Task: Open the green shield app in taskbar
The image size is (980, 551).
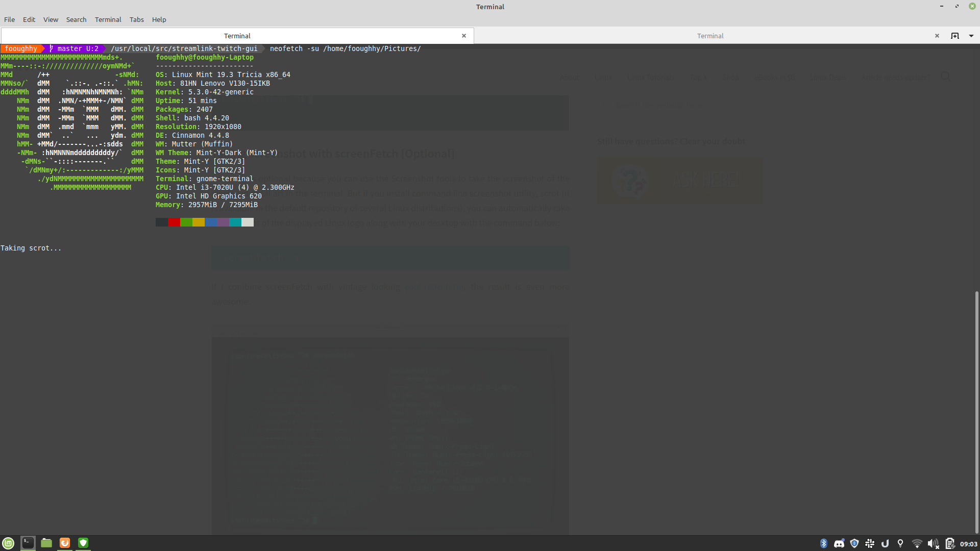Action: pos(83,543)
